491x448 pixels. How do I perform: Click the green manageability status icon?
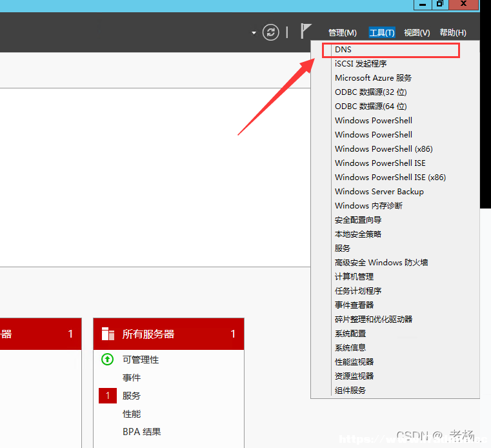point(107,360)
